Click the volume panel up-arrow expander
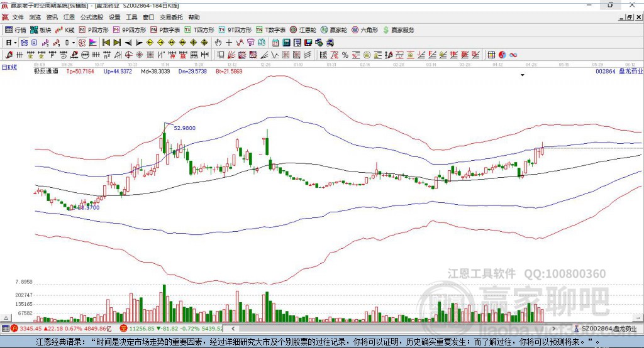644x348 pixels. pyautogui.click(x=6, y=318)
